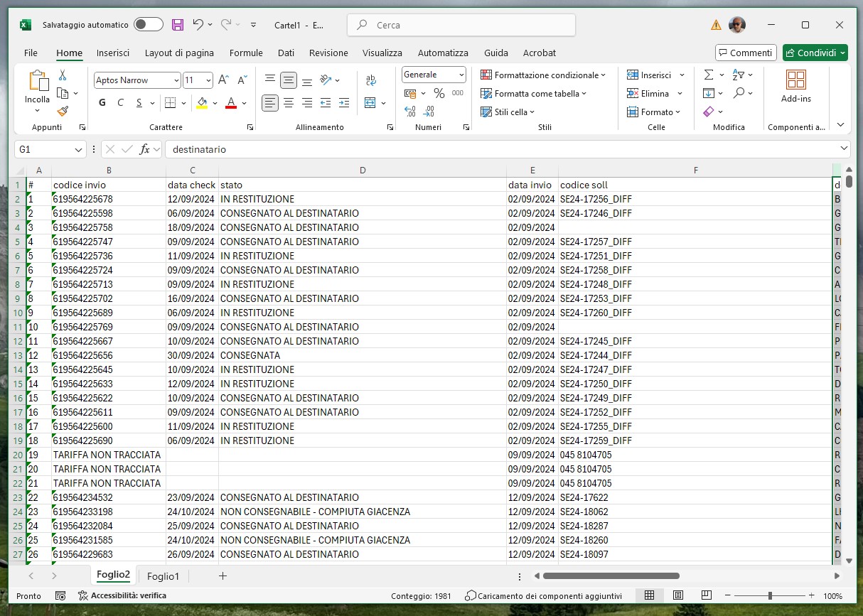The height and width of the screenshot is (616, 863).
Task: Toggle middle vertical alignment
Action: [x=289, y=80]
